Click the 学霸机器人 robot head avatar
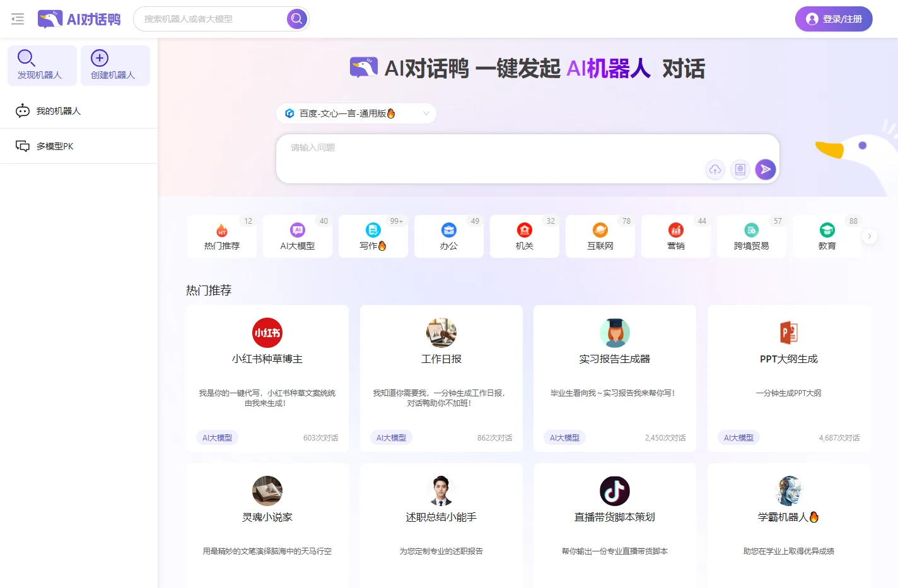Image resolution: width=898 pixels, height=588 pixels. [789, 491]
